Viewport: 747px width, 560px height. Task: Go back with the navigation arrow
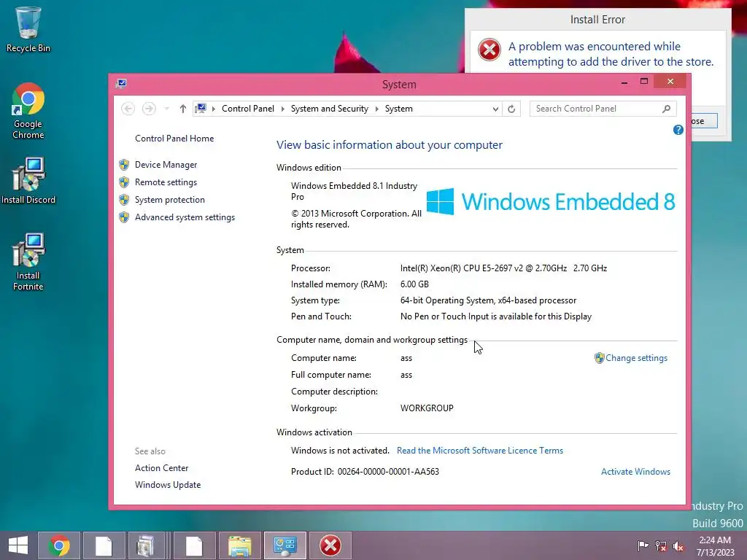(x=128, y=109)
